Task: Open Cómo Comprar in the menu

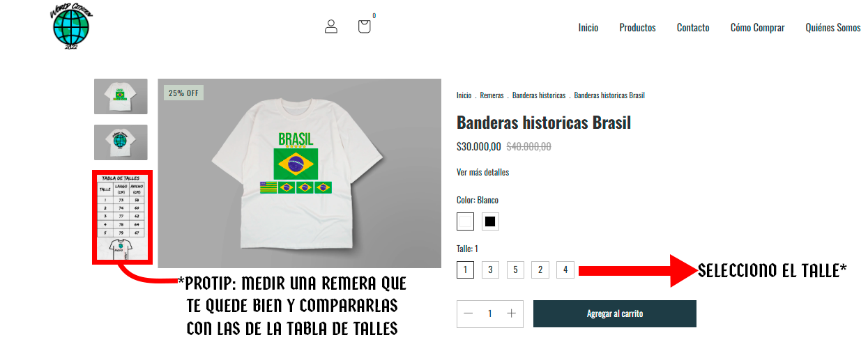Action: click(757, 28)
